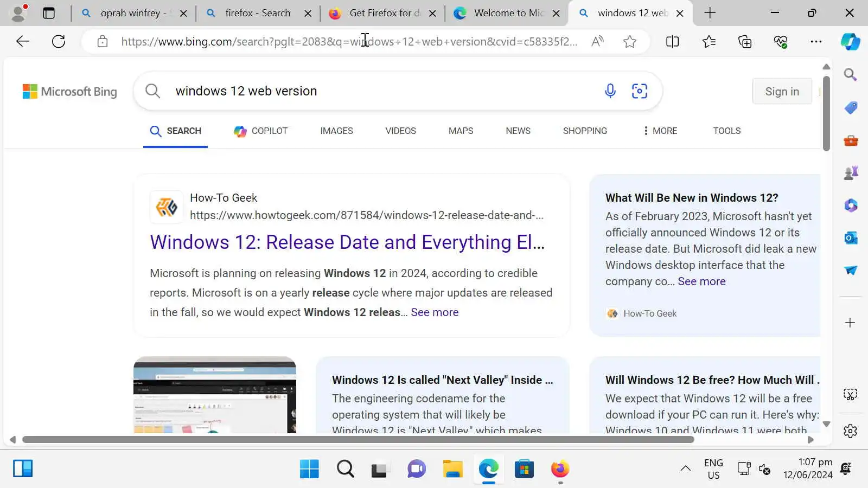Open Microsoft Bing home logo
The width and height of the screenshot is (868, 488).
pos(69,91)
